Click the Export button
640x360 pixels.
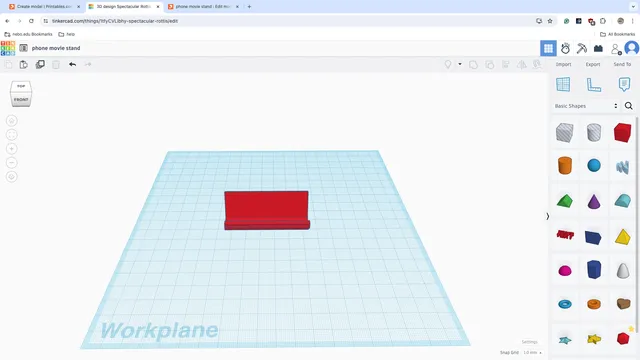click(593, 64)
